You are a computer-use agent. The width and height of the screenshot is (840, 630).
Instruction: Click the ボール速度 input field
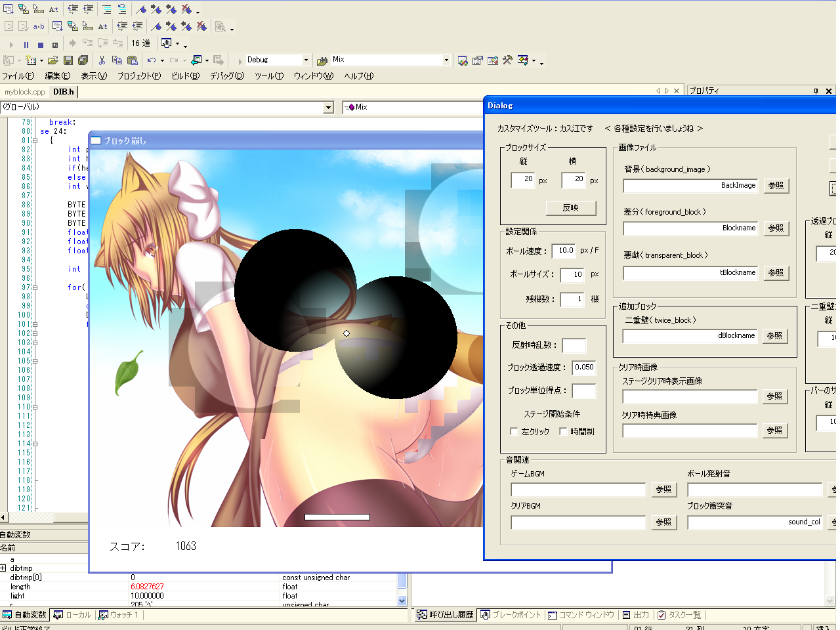[x=564, y=251]
